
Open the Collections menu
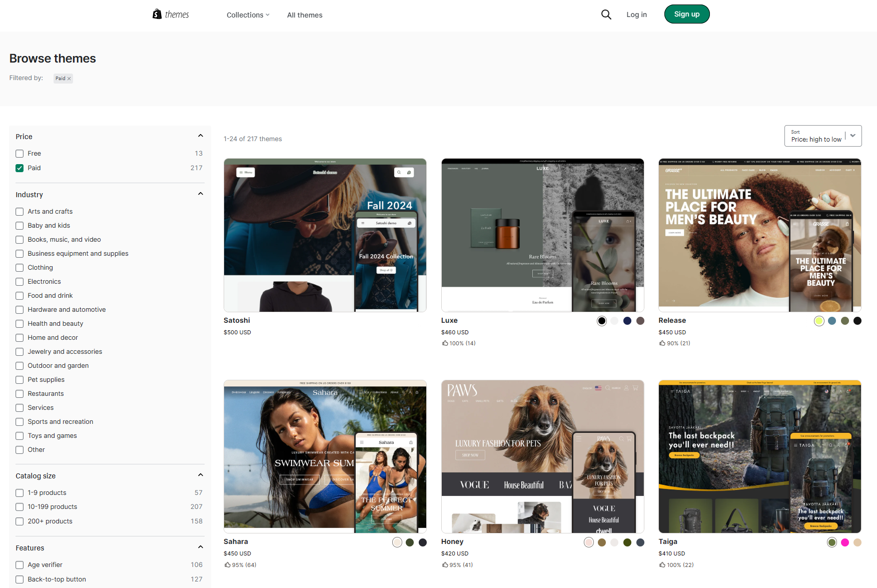(x=248, y=15)
